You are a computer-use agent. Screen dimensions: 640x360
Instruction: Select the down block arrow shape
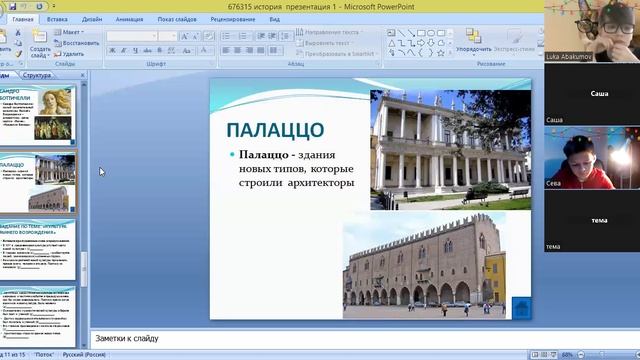431,43
